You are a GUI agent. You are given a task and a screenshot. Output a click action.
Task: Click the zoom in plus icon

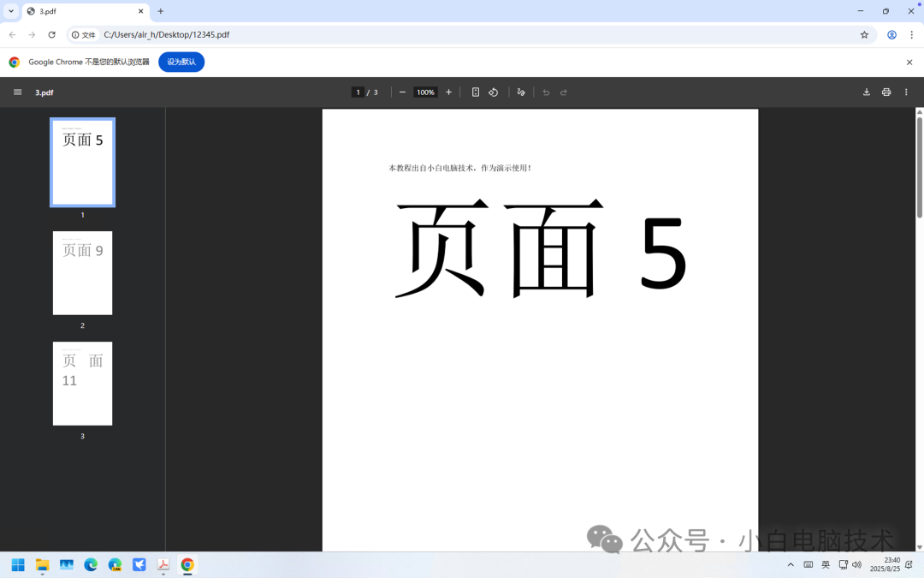[x=448, y=92]
